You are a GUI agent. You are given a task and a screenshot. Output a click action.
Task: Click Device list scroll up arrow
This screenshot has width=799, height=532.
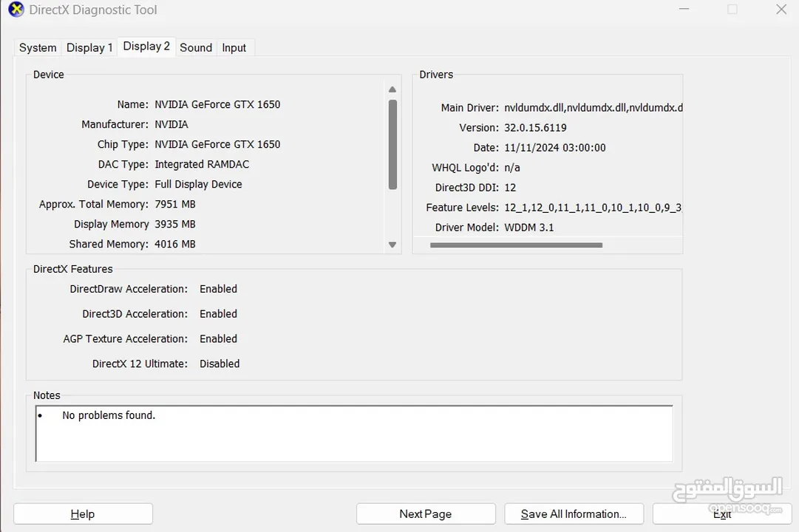392,89
